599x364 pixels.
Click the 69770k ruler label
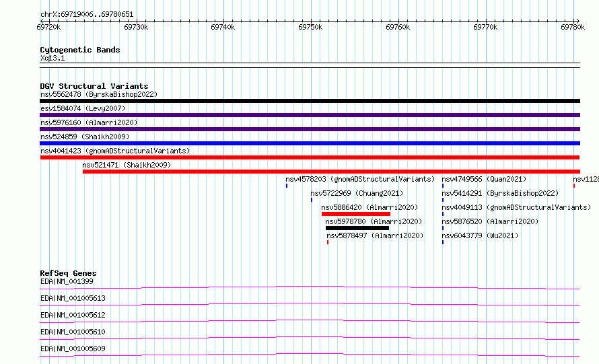pos(485,27)
